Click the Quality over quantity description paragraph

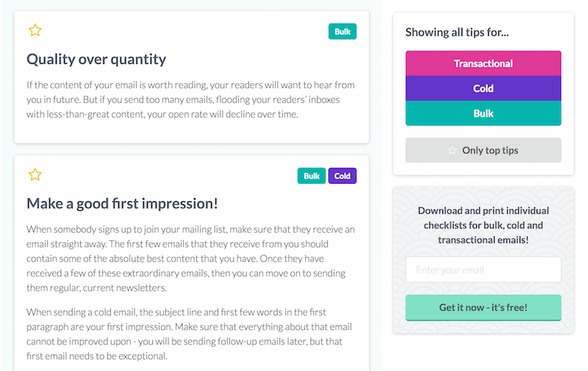click(190, 100)
